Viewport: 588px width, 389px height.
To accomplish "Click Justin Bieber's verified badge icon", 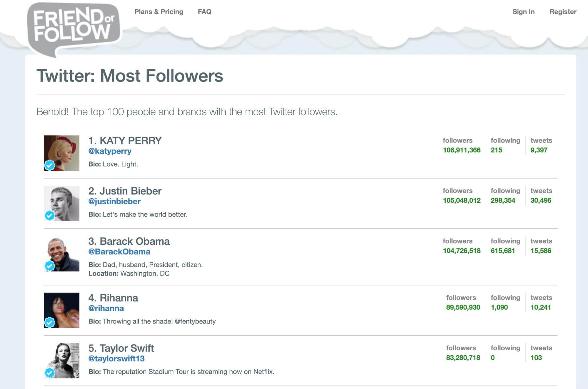I will tap(50, 216).
